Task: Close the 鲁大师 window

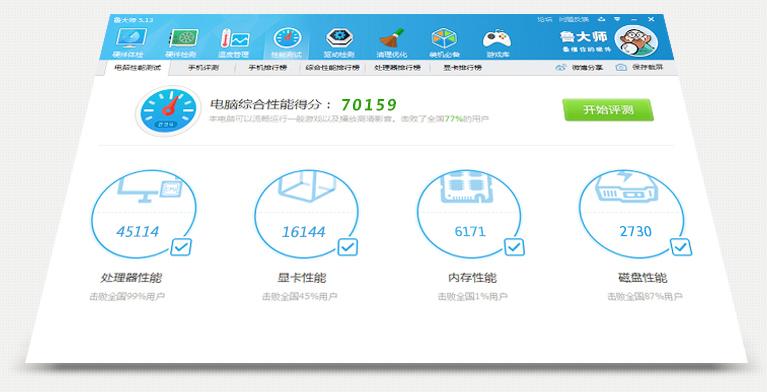Action: pyautogui.click(x=651, y=20)
